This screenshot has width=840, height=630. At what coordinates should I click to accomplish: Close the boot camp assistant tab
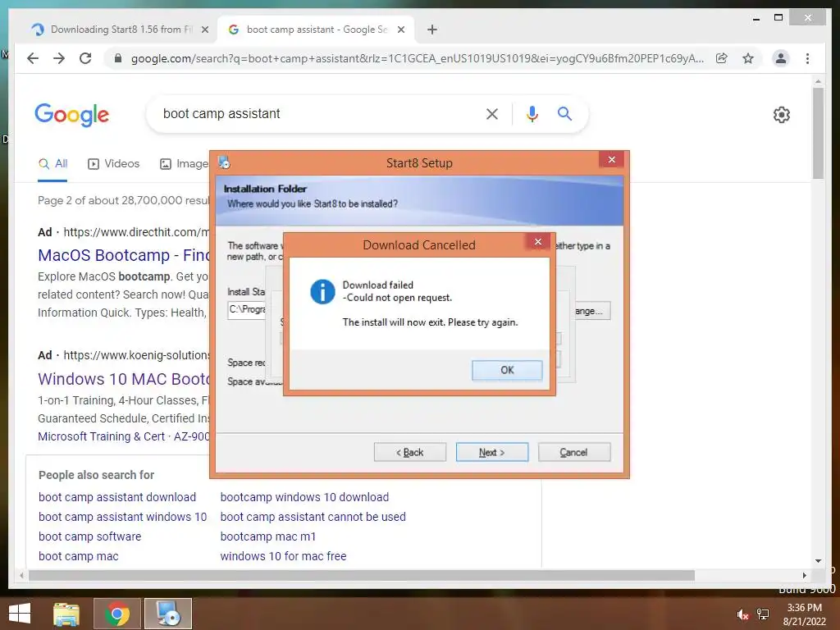(400, 30)
